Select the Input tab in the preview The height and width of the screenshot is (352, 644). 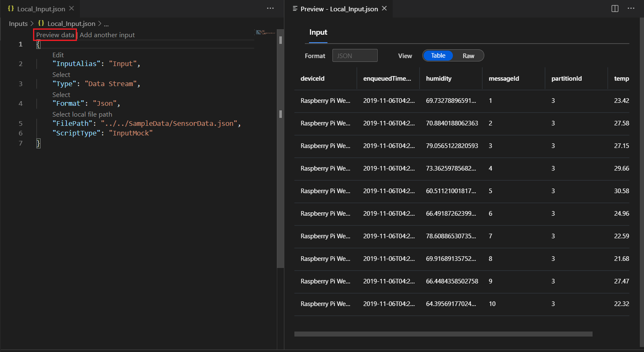[318, 32]
